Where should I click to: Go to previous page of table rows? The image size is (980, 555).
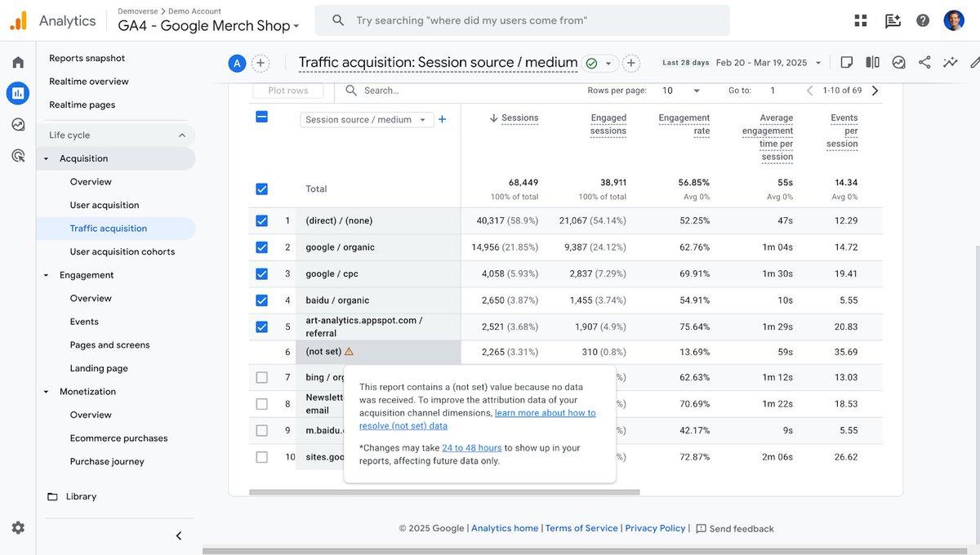(810, 91)
